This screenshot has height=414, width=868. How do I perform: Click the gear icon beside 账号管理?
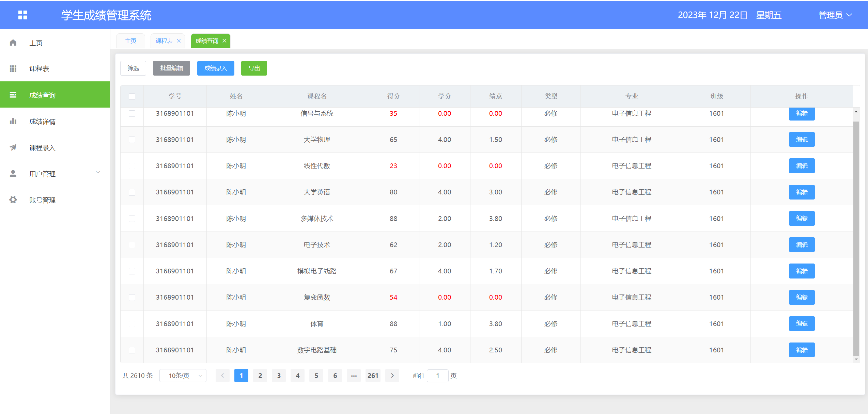(13, 200)
